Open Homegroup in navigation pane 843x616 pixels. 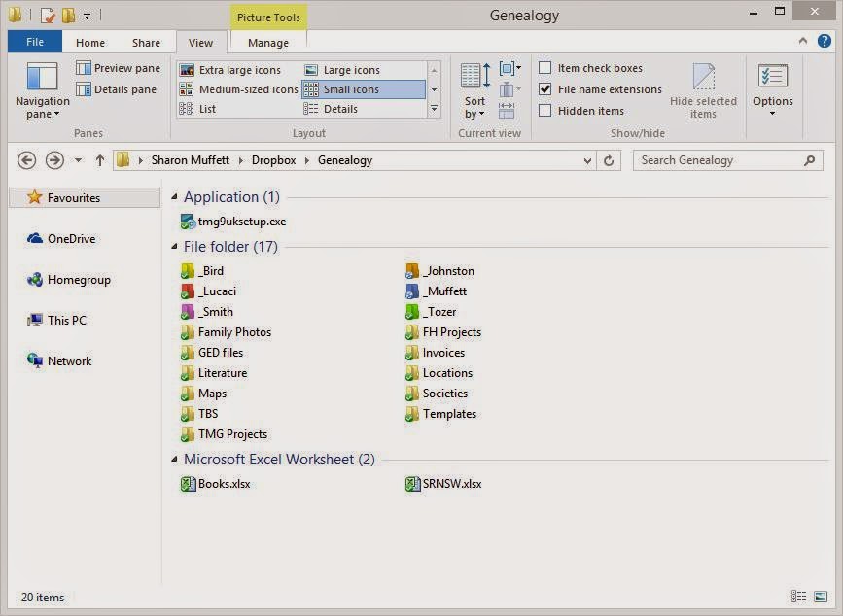[69, 279]
